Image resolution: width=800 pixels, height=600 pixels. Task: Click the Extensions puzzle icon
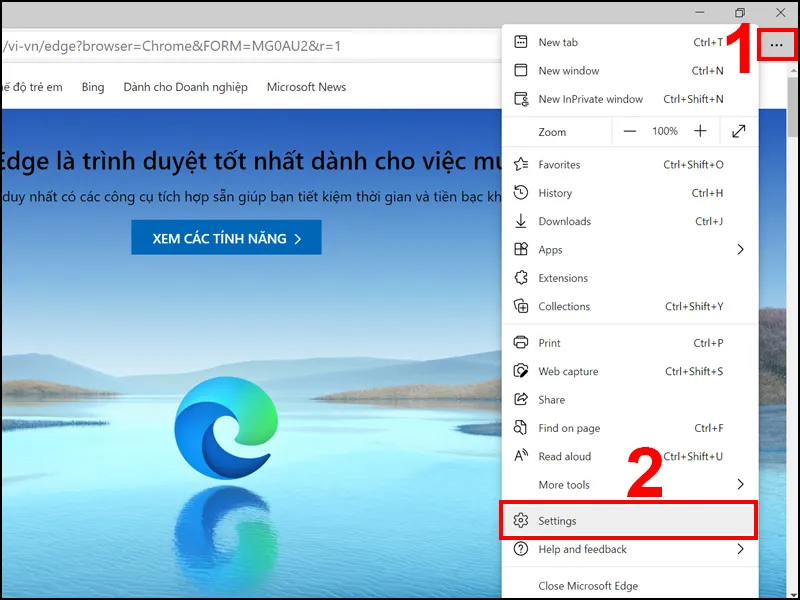click(x=520, y=278)
